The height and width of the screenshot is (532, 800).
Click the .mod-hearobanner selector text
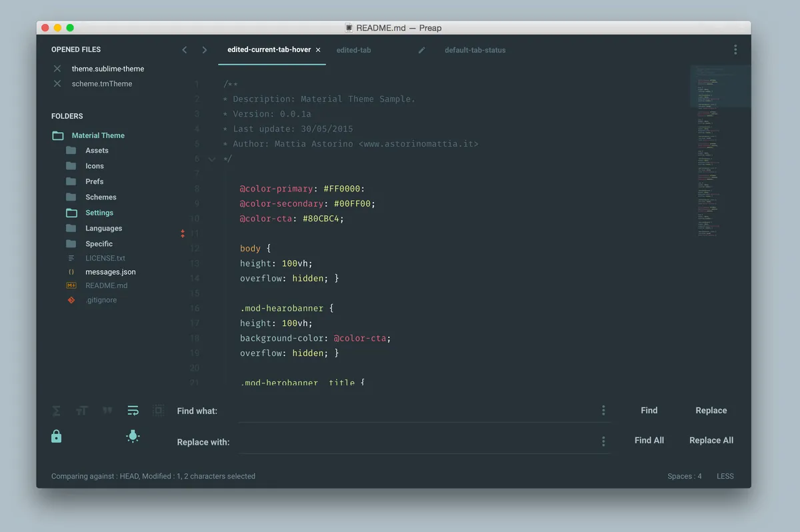282,309
